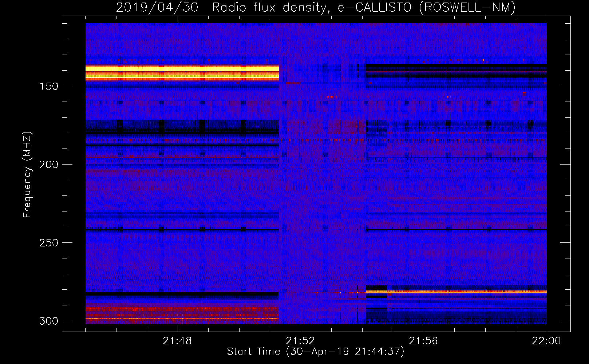The width and height of the screenshot is (589, 364).
Task: Click the 21:56 time tick label
Action: (x=423, y=341)
